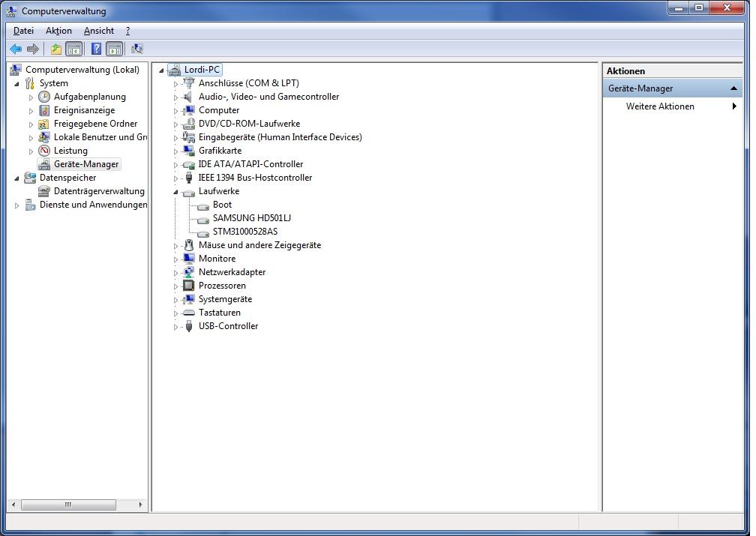The image size is (756, 536).
Task: Click the Anschlüsse (COM & LPT) port icon
Action: [x=189, y=83]
